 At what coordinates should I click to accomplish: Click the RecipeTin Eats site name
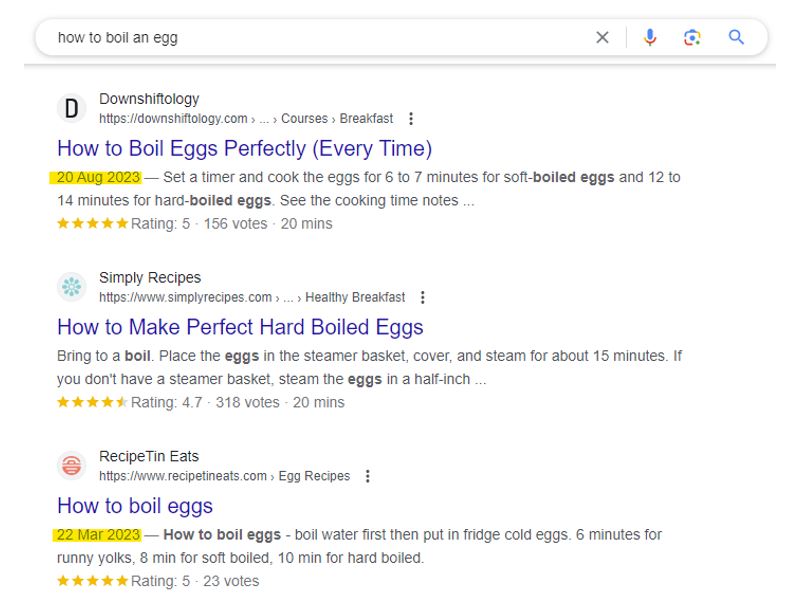(149, 456)
